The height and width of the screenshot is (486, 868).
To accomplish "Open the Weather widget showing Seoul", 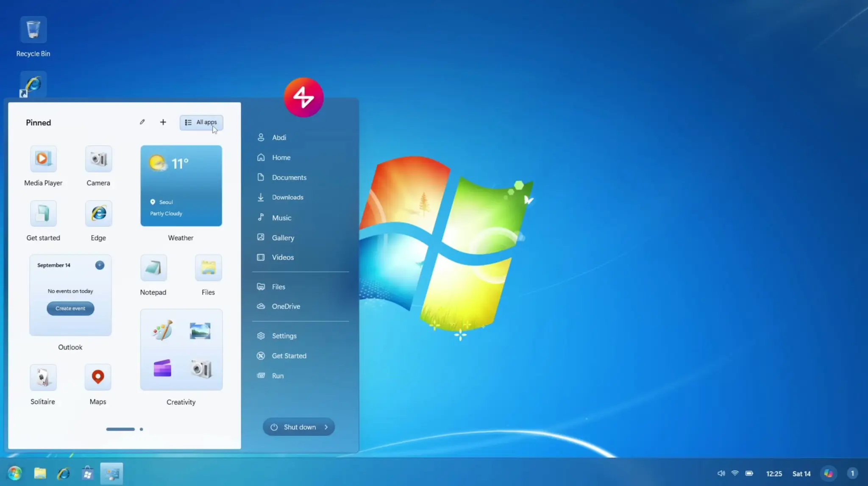I will [x=181, y=186].
